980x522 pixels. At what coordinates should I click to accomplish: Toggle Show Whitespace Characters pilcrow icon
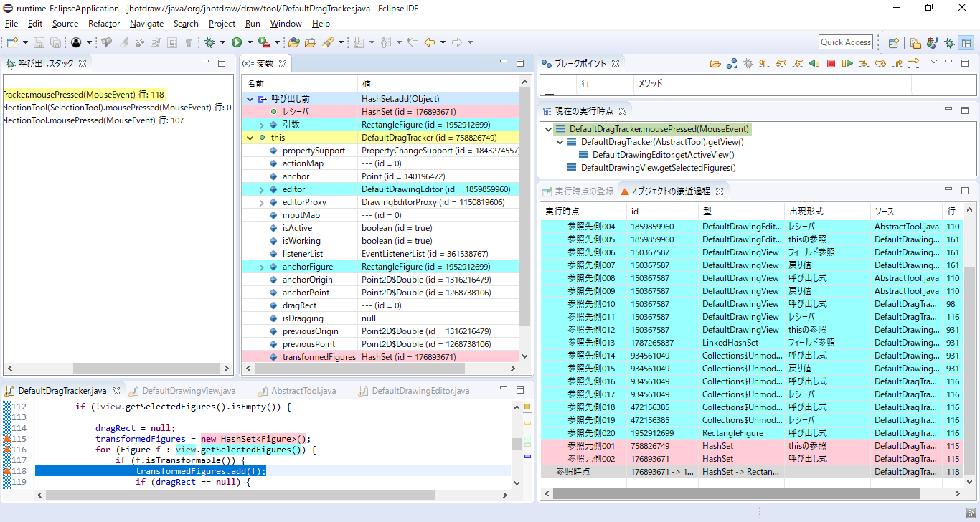(188, 42)
